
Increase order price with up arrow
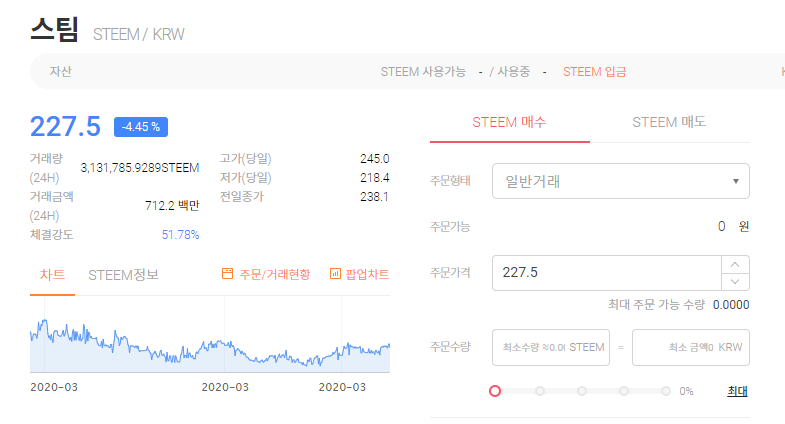735,264
